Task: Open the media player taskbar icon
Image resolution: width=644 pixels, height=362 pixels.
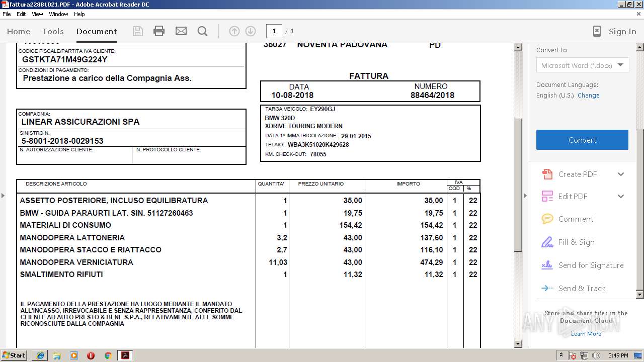Action: tap(74, 355)
